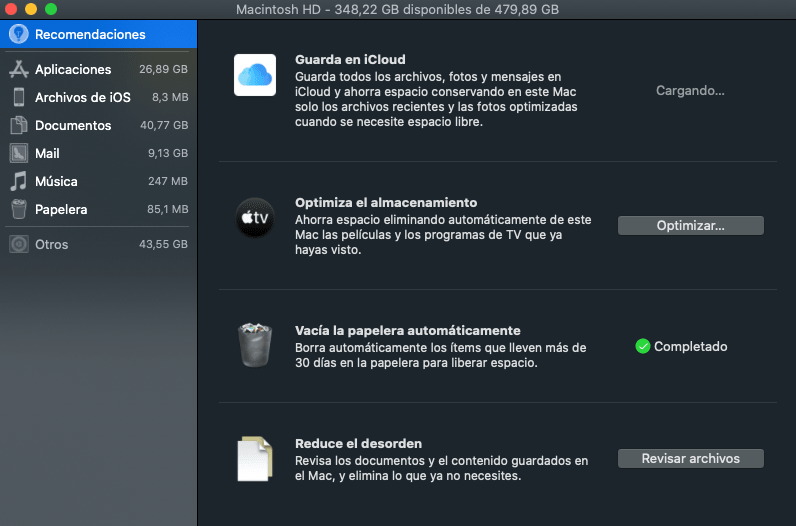Click the 26,89 GB size value
Screen dimensions: 796x526
point(163,69)
